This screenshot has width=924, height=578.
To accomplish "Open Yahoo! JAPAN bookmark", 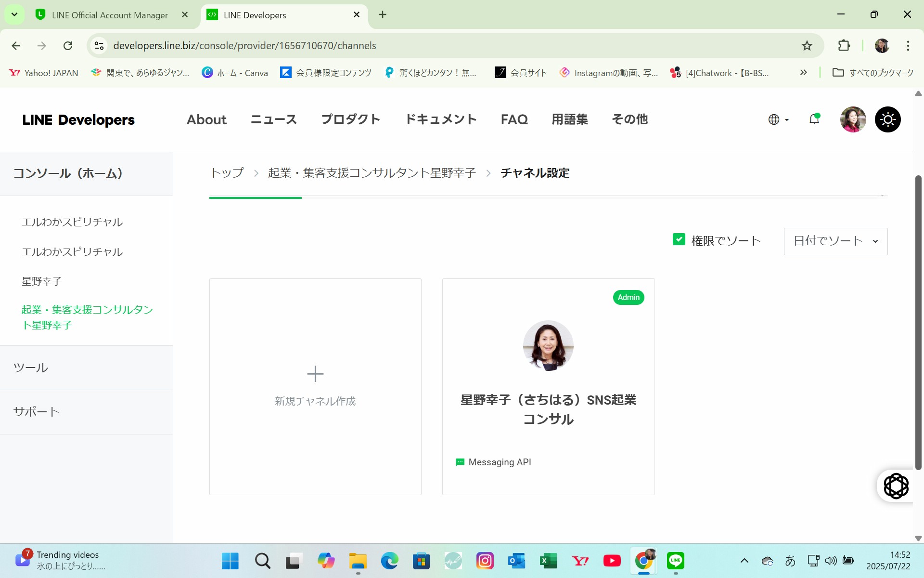I will coord(44,73).
